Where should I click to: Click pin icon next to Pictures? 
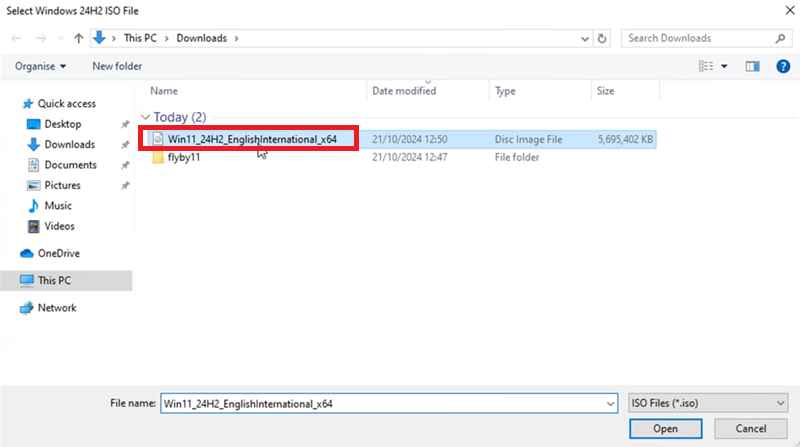pos(125,186)
